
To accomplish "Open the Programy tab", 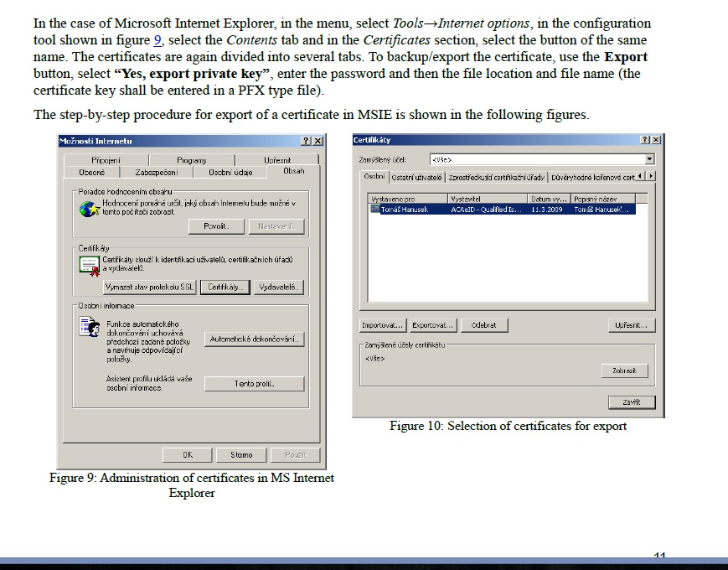I will 191,159.
